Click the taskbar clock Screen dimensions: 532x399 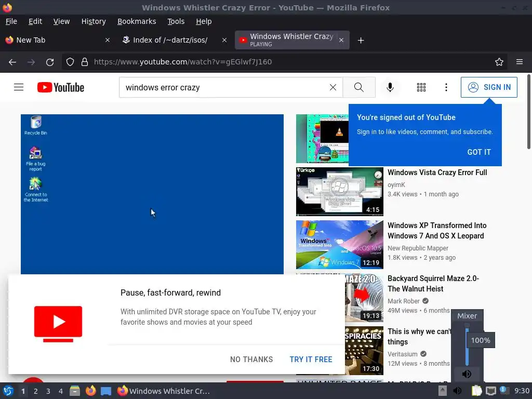[522, 391]
